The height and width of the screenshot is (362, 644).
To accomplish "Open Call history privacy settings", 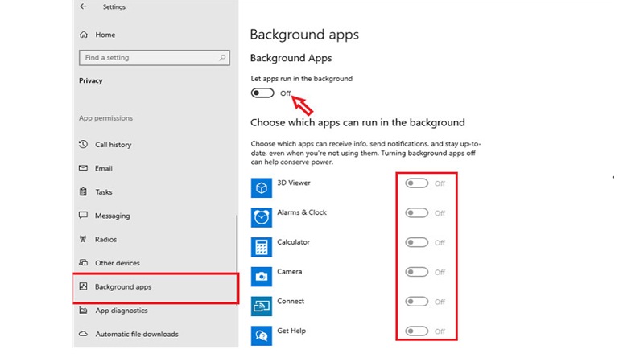I will [x=113, y=145].
